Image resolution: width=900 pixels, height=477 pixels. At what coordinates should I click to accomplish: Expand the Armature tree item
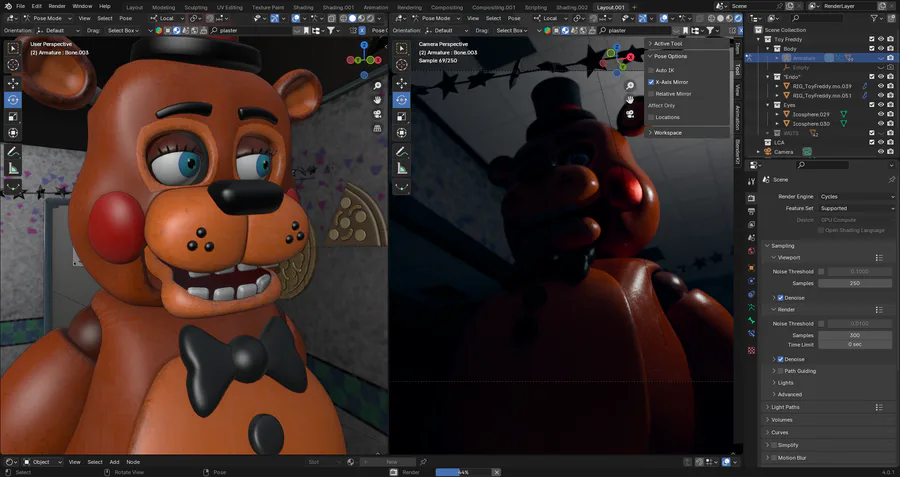777,58
